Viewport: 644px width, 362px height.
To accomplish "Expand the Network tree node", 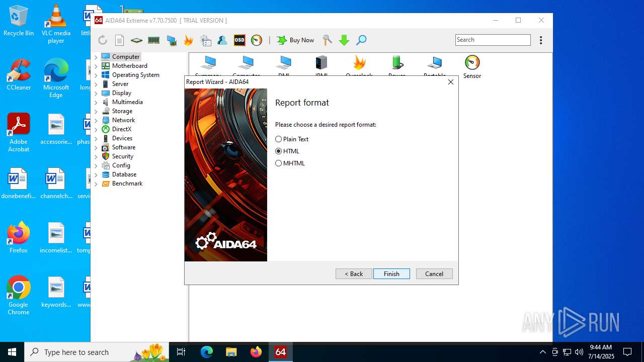I will (x=96, y=120).
